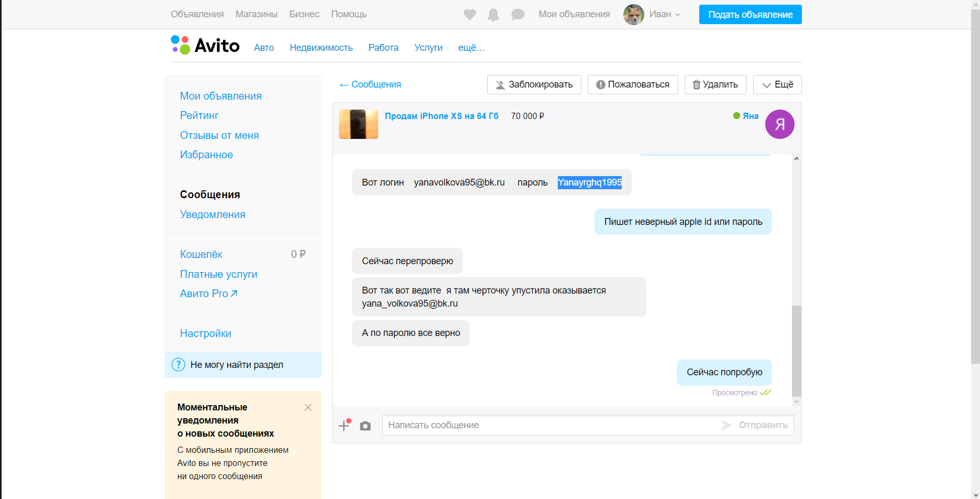Open Мои объявления in sidebar
The height and width of the screenshot is (499, 980).
pos(221,96)
